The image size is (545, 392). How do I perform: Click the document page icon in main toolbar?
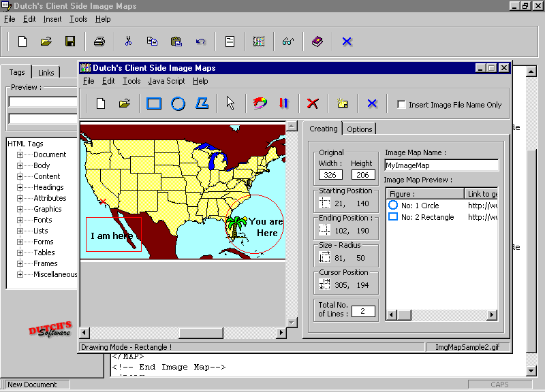(x=230, y=42)
